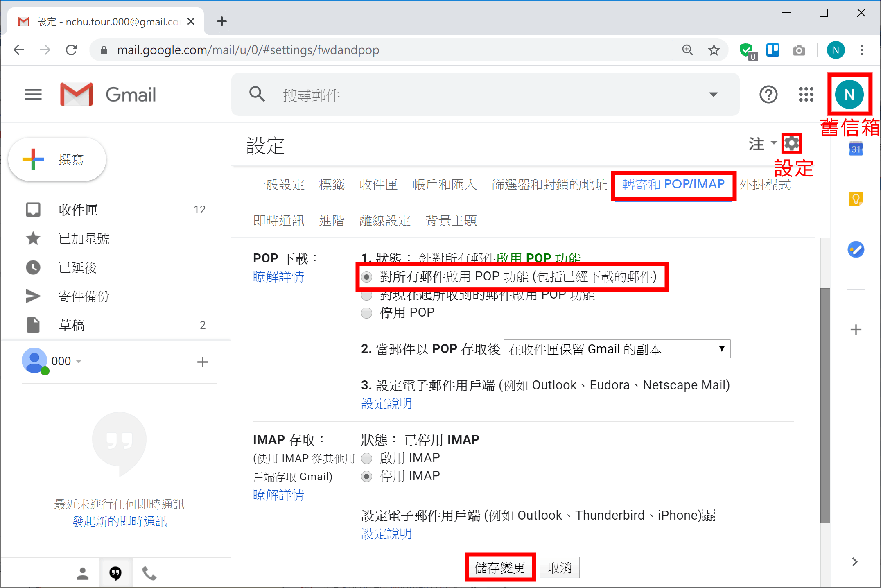The image size is (881, 588).
Task: Open the 外掛程式 tab
Action: pos(765,185)
